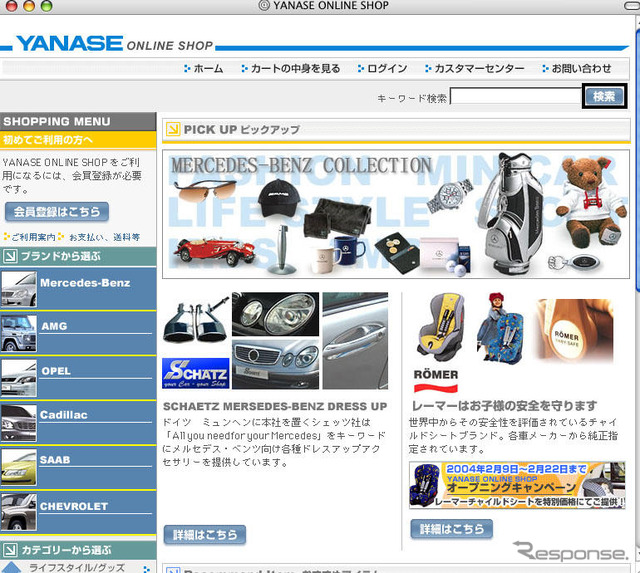This screenshot has height=573, width=640.
Task: Click the カテゴリーから選ぶ arrow icon
Action: point(10,550)
